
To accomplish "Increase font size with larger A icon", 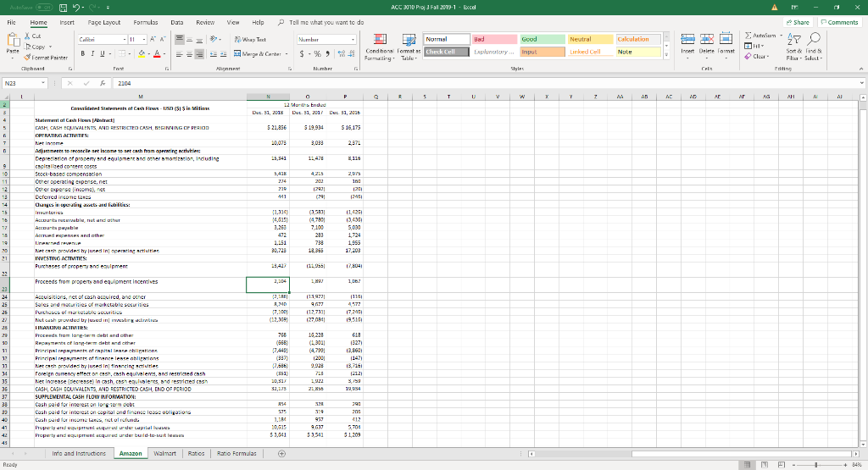I will [x=154, y=39].
